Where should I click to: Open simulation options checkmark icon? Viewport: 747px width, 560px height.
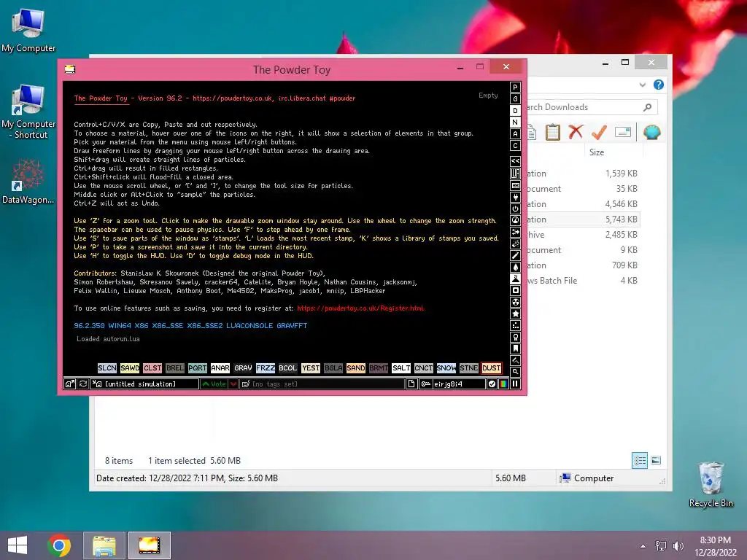(492, 384)
